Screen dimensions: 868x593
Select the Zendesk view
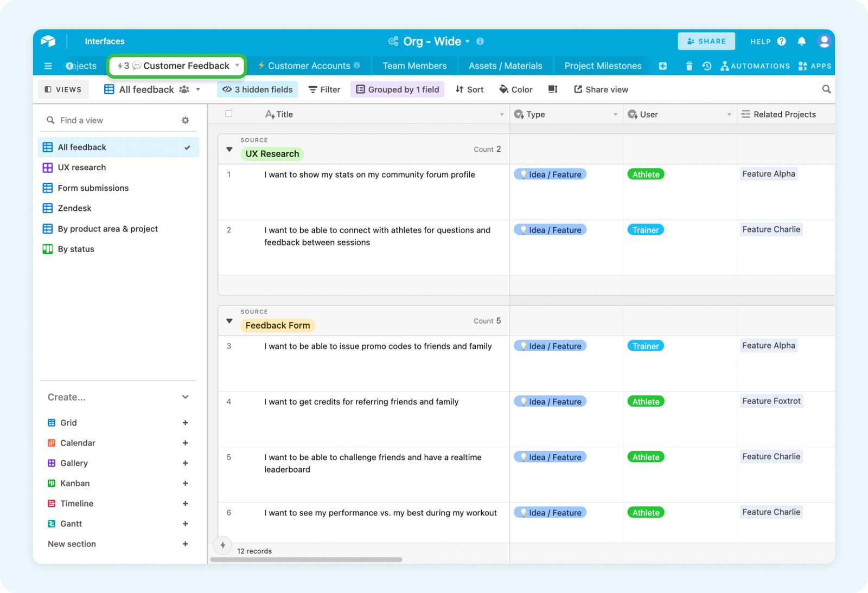118,208
